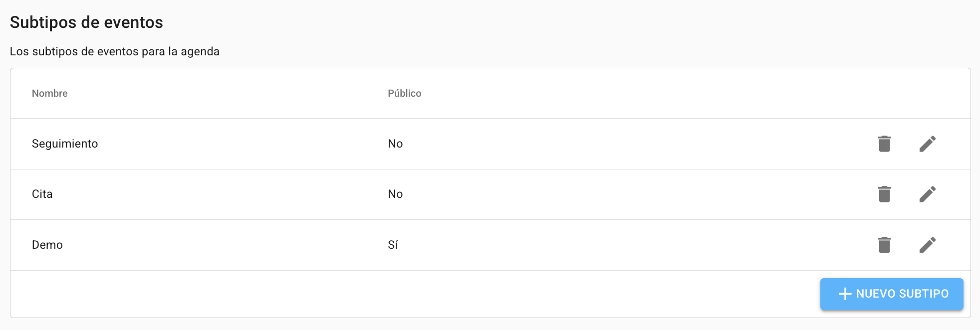Delete the Seguimiento subtype
The image size is (980, 330).
click(x=884, y=144)
